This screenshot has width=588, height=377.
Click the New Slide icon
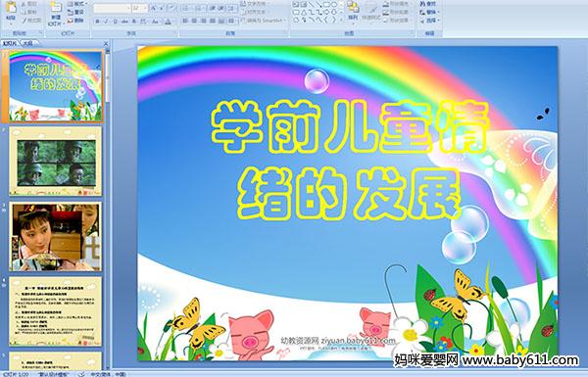(x=56, y=8)
